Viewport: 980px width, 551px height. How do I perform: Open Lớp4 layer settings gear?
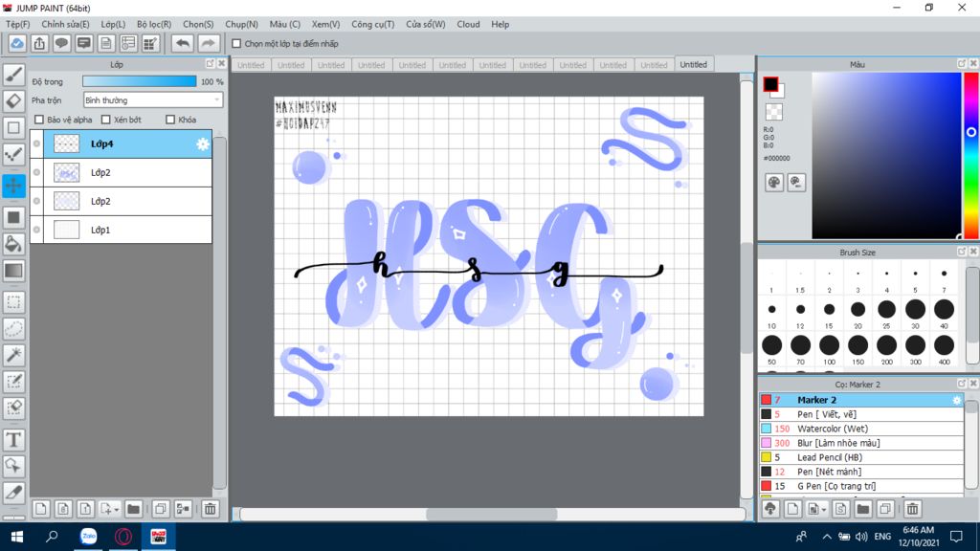[203, 144]
